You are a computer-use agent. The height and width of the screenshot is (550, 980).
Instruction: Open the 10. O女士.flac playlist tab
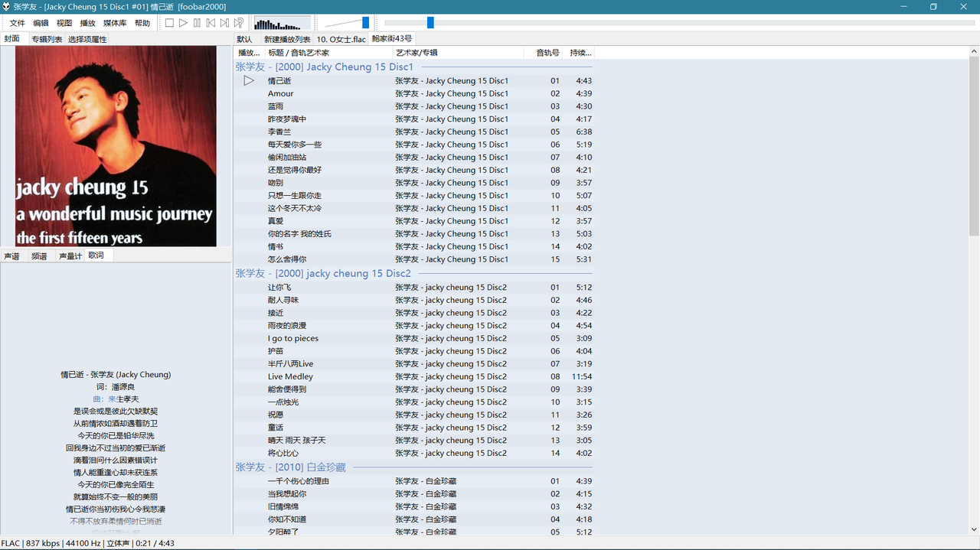click(x=341, y=39)
